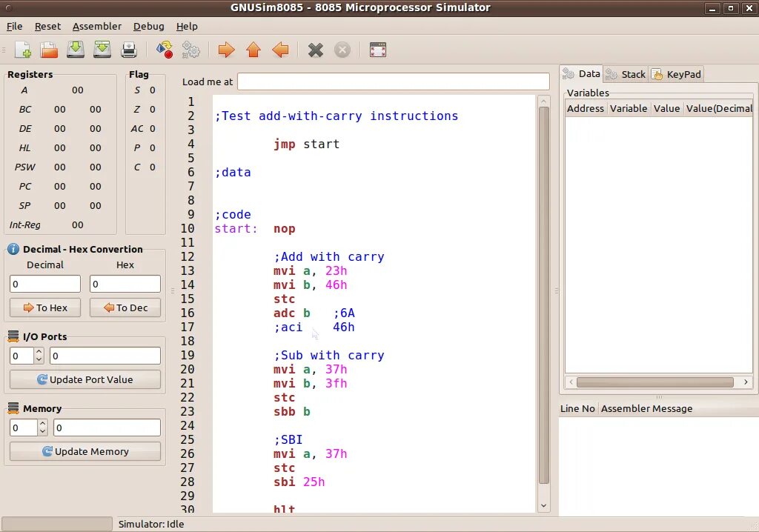Viewport: 759px width, 532px height.
Task: Click the info icon beside Decimal - Hex Convertion
Action: pos(13,249)
